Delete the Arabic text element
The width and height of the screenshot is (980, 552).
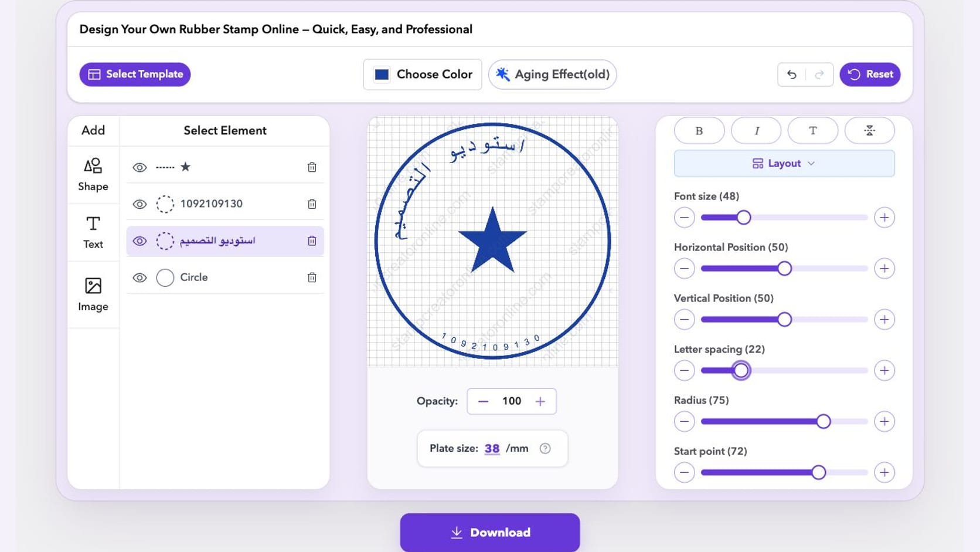pyautogui.click(x=312, y=241)
